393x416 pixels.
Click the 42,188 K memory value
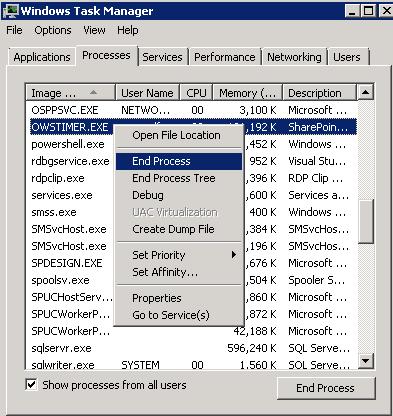pyautogui.click(x=255, y=331)
